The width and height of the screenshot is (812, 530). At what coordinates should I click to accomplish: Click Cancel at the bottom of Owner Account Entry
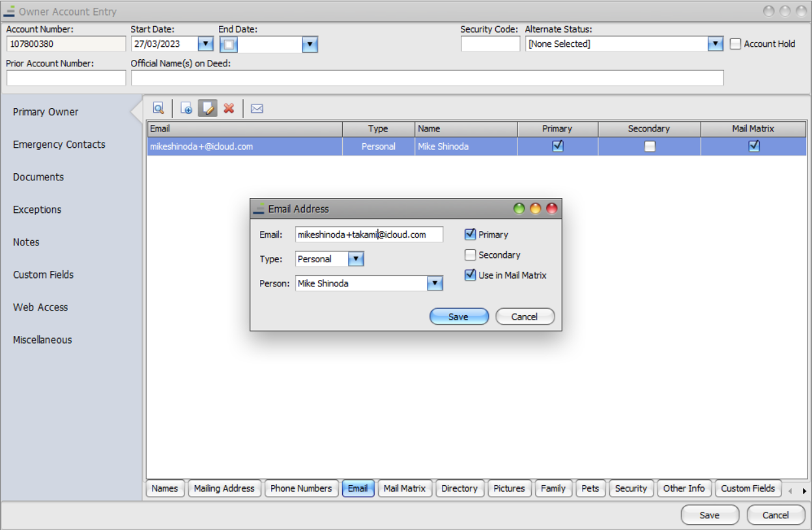776,515
